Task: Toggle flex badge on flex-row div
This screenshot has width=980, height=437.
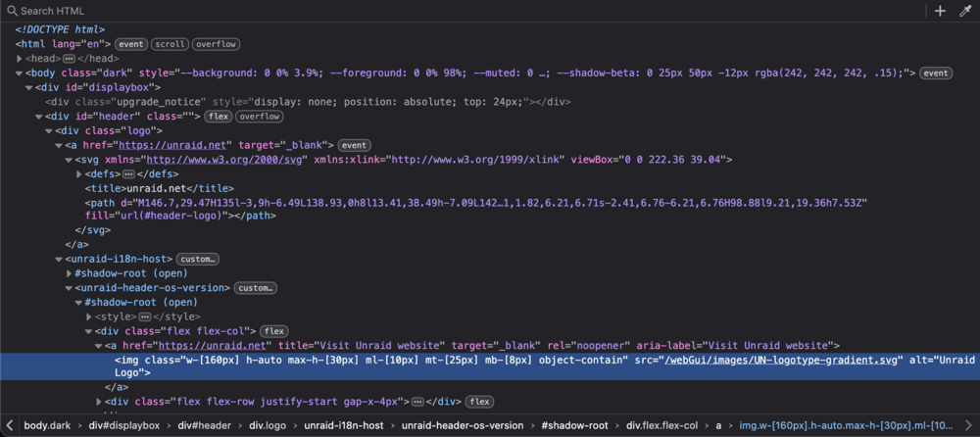Action: click(480, 402)
